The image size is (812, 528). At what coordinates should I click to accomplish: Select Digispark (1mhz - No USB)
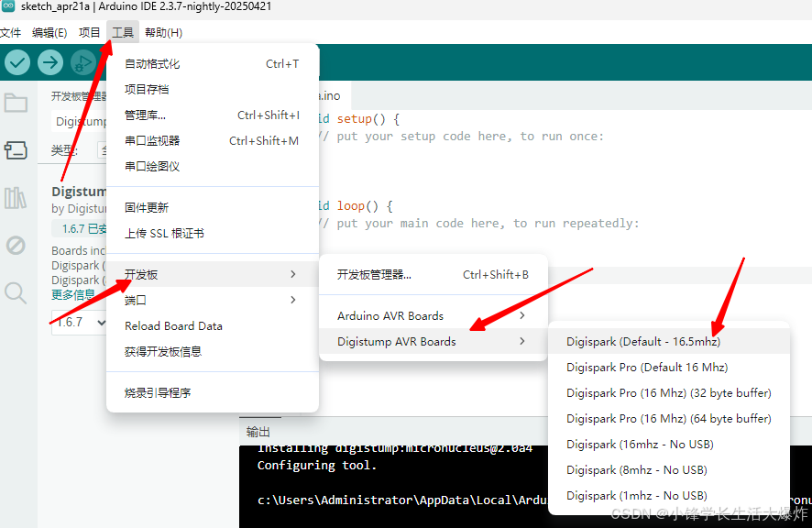coord(668,495)
